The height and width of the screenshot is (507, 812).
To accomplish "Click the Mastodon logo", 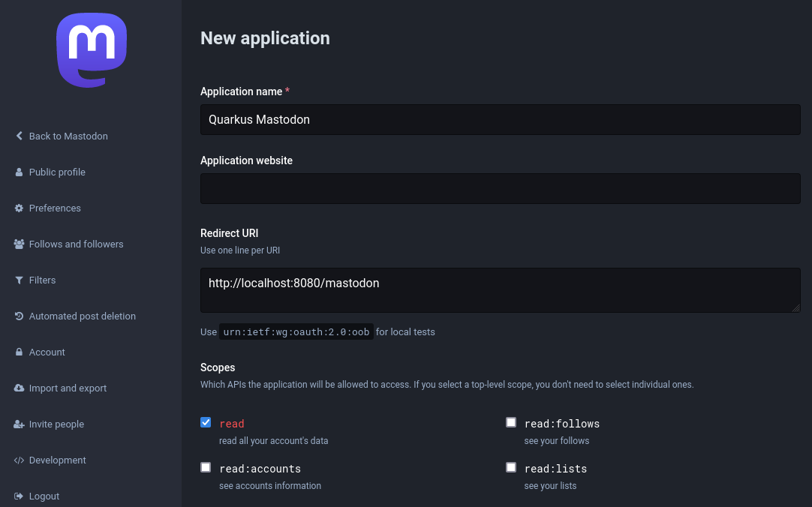I will (x=92, y=50).
